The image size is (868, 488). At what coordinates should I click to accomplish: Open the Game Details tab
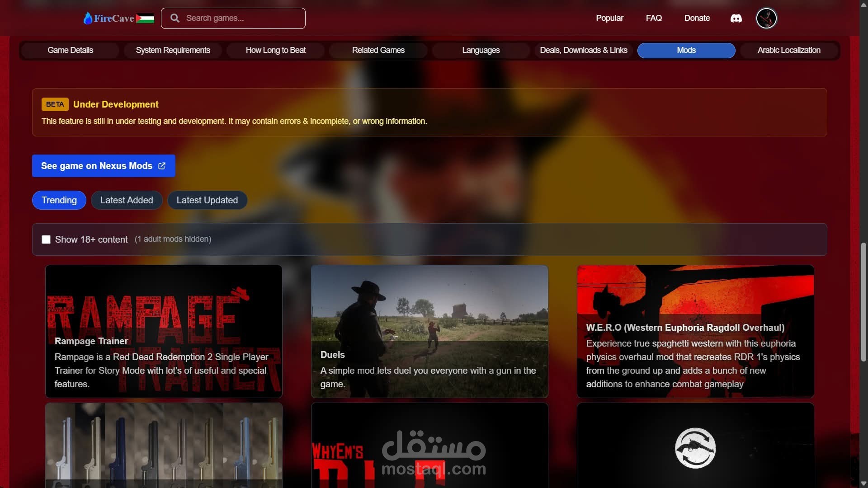(x=70, y=50)
